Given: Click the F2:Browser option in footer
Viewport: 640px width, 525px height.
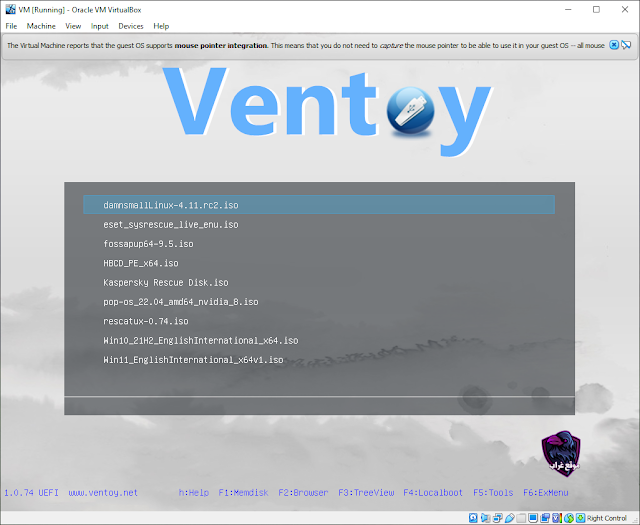Looking at the screenshot, I should tap(303, 493).
